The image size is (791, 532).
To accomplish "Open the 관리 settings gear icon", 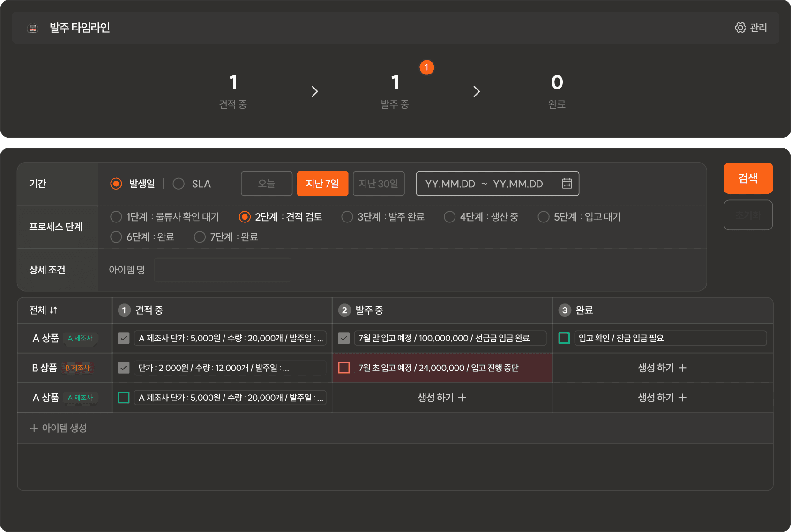I will (740, 28).
